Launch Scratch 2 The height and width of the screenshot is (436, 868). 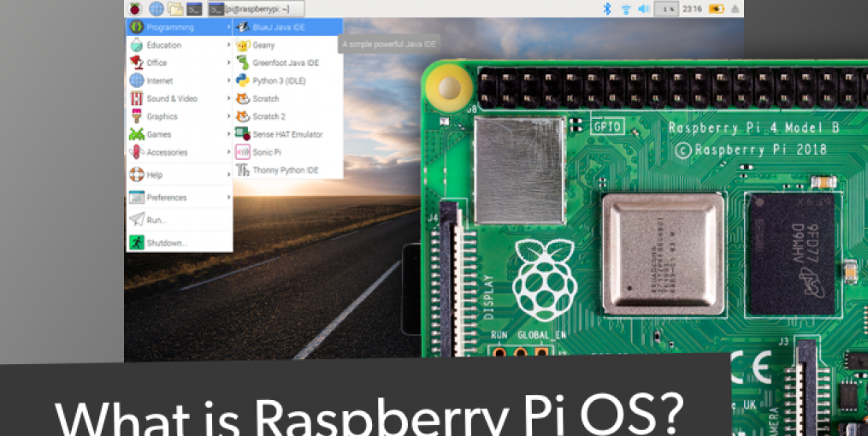[288, 116]
